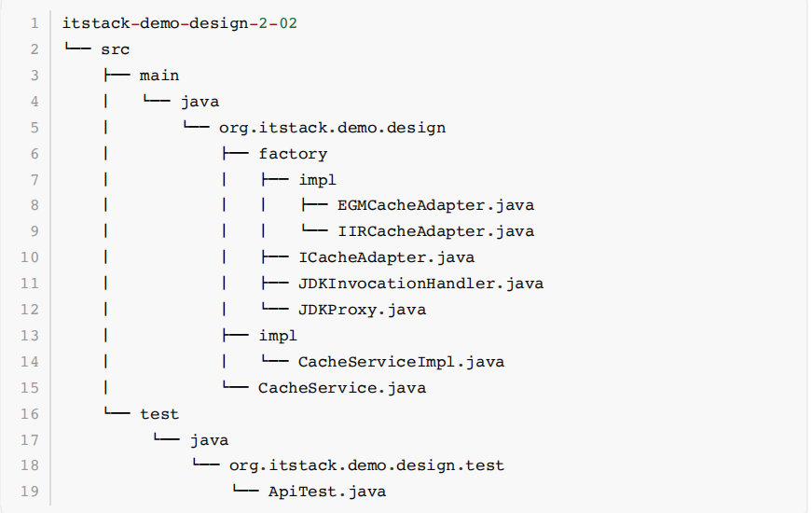Click the test directory entry
This screenshot has height=513, width=812.
159,413
